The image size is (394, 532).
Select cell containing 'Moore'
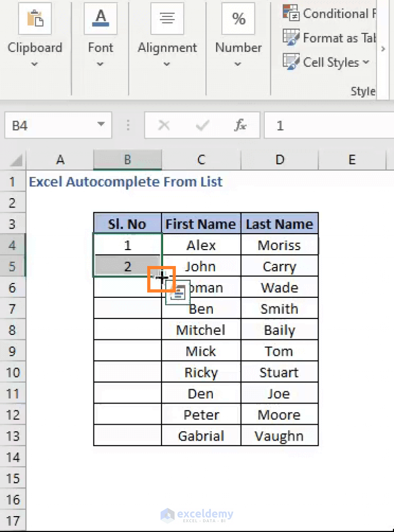coord(280,414)
